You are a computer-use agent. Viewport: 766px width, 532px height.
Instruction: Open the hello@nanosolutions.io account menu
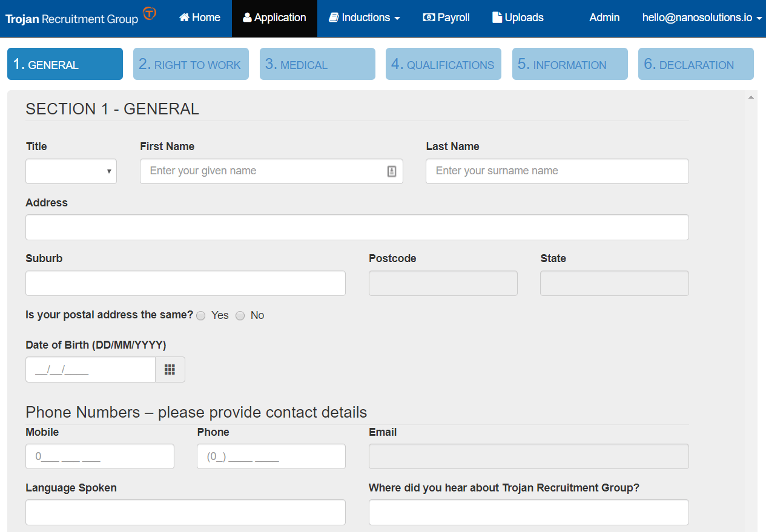(x=702, y=18)
